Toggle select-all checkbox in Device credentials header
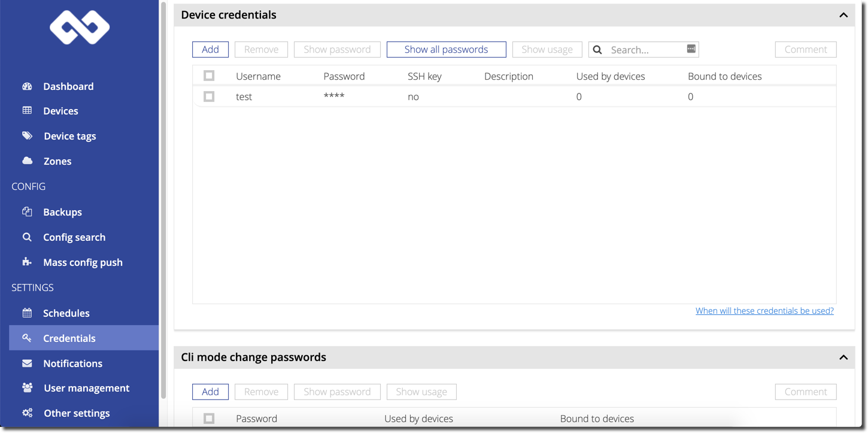 pyautogui.click(x=209, y=76)
